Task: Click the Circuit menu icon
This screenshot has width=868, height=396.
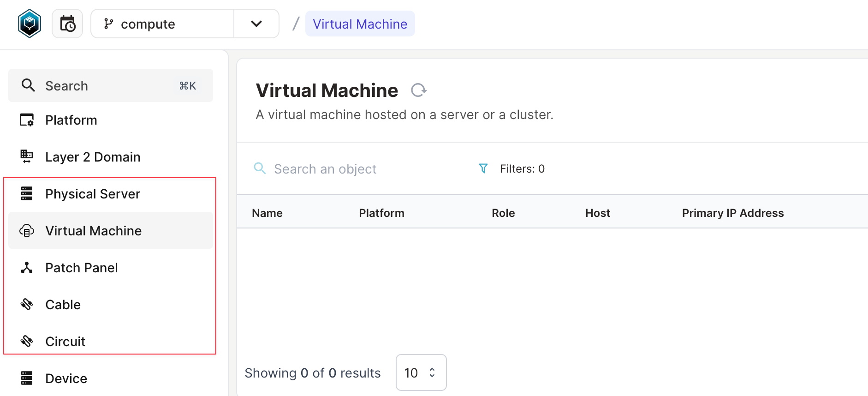Action: tap(27, 341)
